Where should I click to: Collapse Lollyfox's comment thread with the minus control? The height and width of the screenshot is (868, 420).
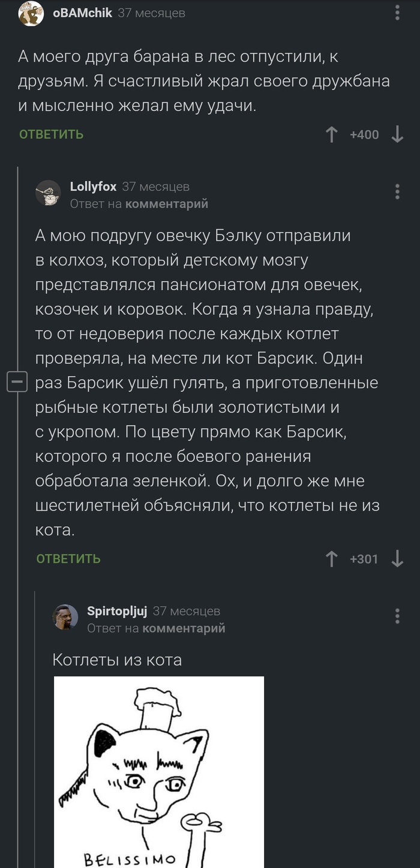18,381
